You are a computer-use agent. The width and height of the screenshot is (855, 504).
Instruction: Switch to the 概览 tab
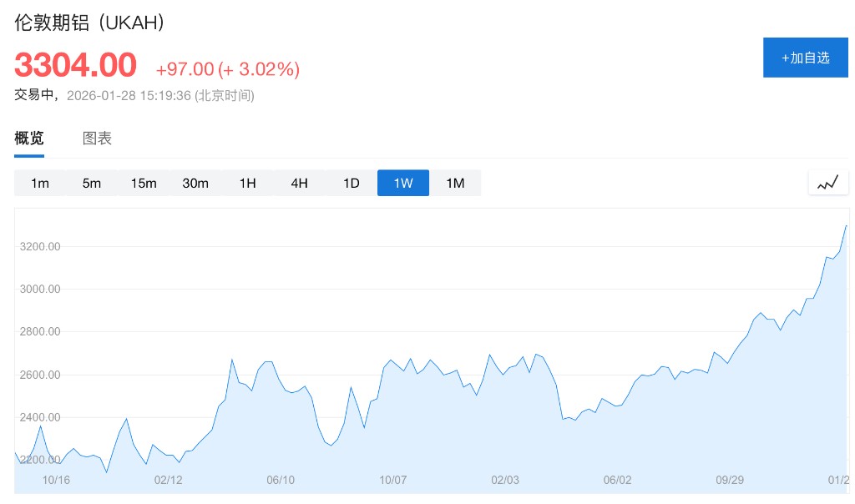29,139
